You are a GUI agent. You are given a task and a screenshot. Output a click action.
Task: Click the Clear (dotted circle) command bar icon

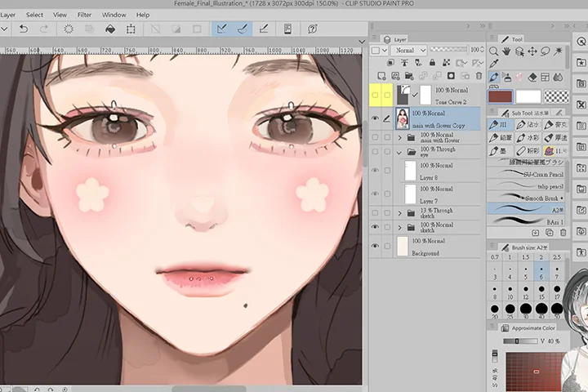pos(69,29)
